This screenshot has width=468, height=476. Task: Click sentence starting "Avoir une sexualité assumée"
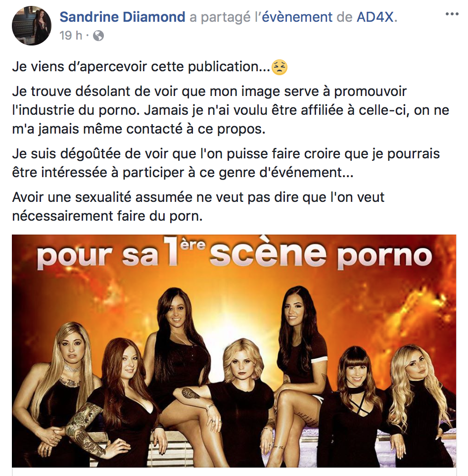point(198,207)
